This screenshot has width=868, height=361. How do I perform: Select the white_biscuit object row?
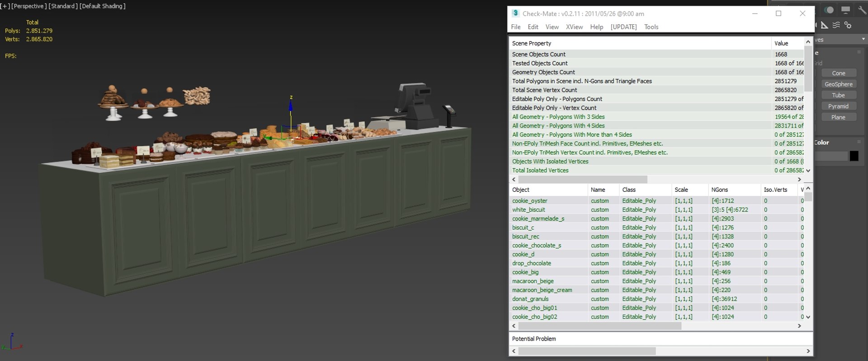point(656,210)
